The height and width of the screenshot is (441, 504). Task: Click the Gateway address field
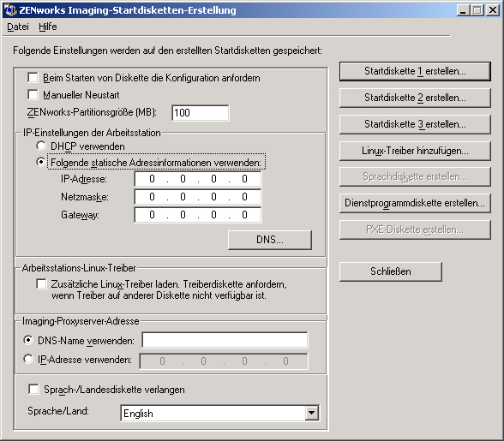pos(198,215)
